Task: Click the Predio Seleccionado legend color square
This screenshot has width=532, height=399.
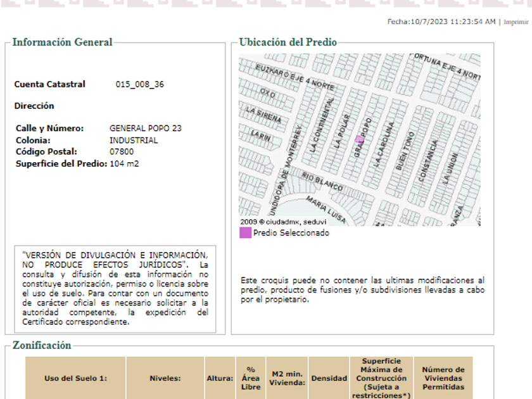Action: pos(245,232)
